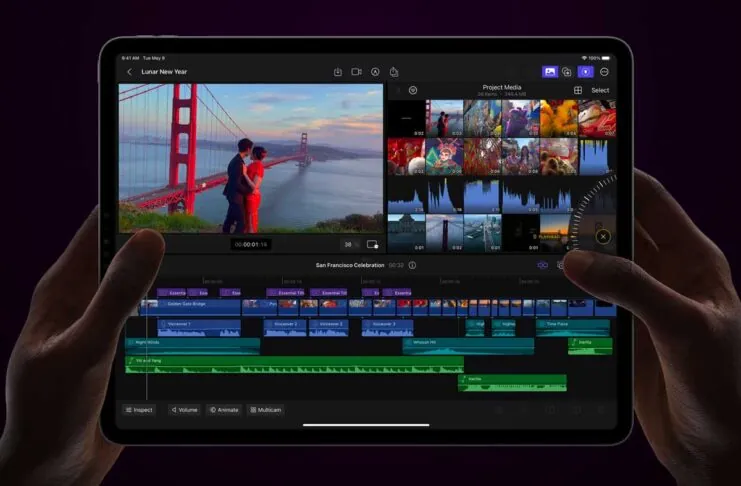Open the More (ellipsis) menu icon
The image size is (741, 486).
604,72
